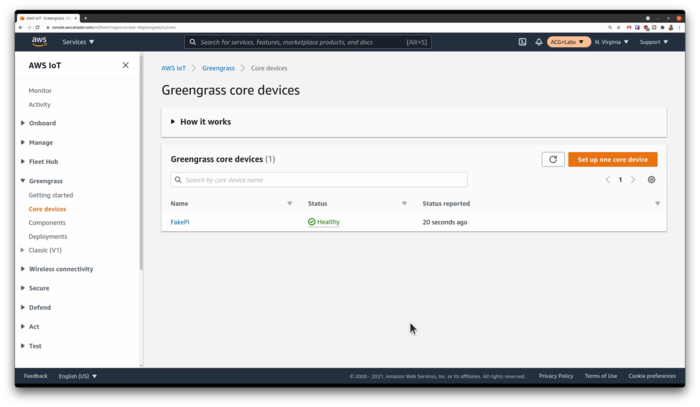Expand the Classic (V1) section
700x407 pixels.
22,250
